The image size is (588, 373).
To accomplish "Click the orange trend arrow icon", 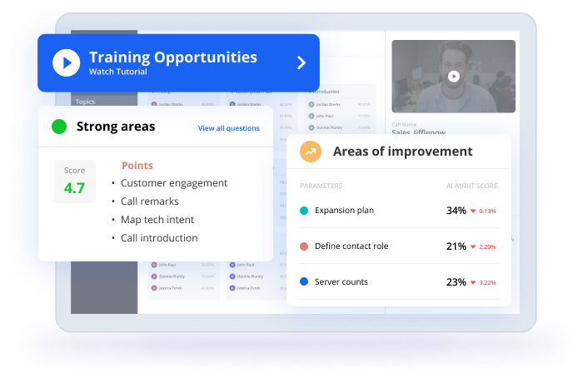I will [x=311, y=152].
